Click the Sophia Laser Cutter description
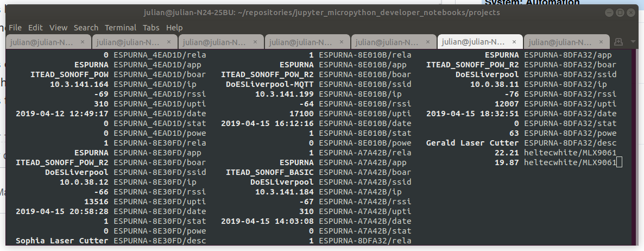The height and width of the screenshot is (251, 644). pyautogui.click(x=62, y=241)
